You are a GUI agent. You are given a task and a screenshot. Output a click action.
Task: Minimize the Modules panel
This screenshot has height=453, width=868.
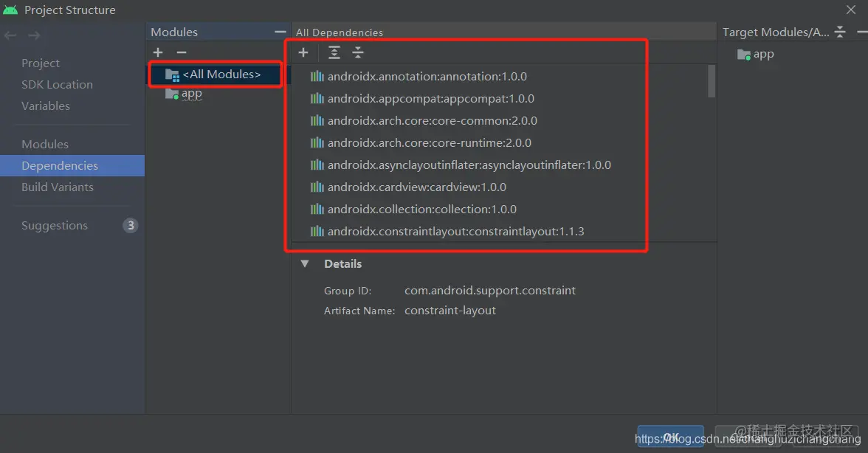[280, 32]
